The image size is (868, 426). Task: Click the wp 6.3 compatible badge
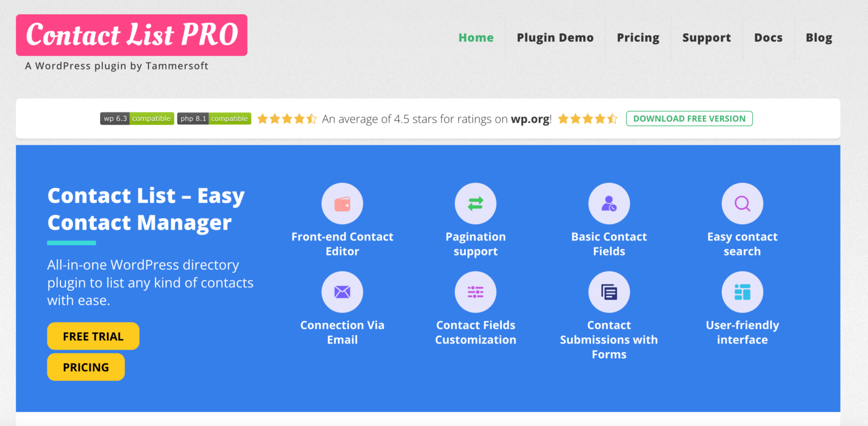tap(136, 119)
